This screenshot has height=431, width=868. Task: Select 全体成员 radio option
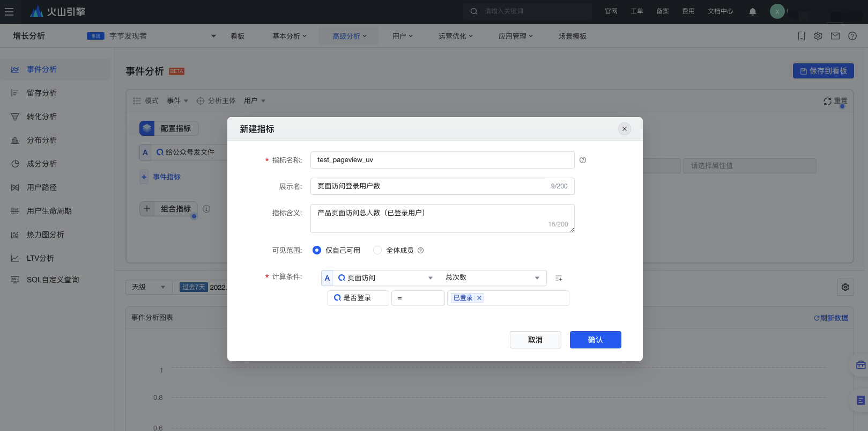(377, 250)
